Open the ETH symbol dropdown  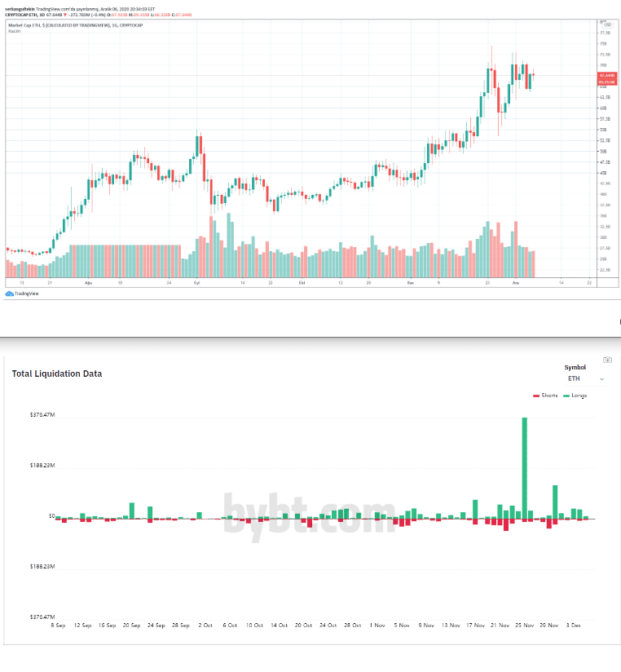pyautogui.click(x=586, y=378)
